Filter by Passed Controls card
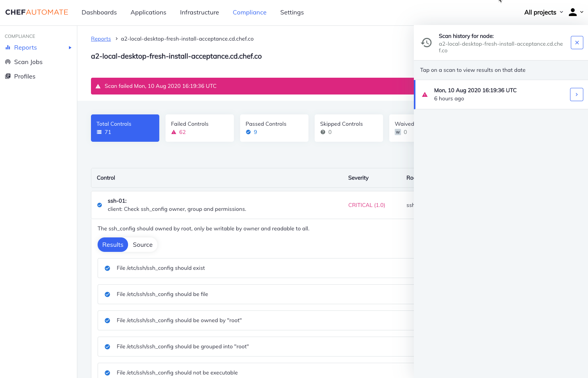 (x=274, y=128)
